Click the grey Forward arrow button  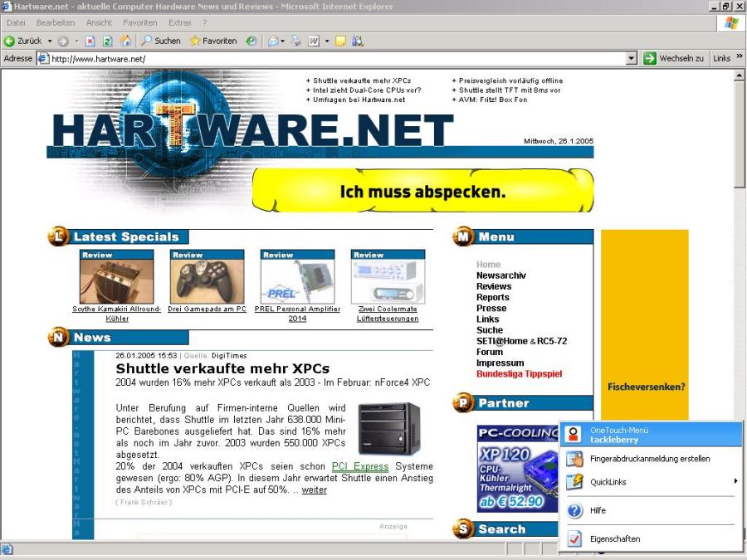[x=63, y=41]
